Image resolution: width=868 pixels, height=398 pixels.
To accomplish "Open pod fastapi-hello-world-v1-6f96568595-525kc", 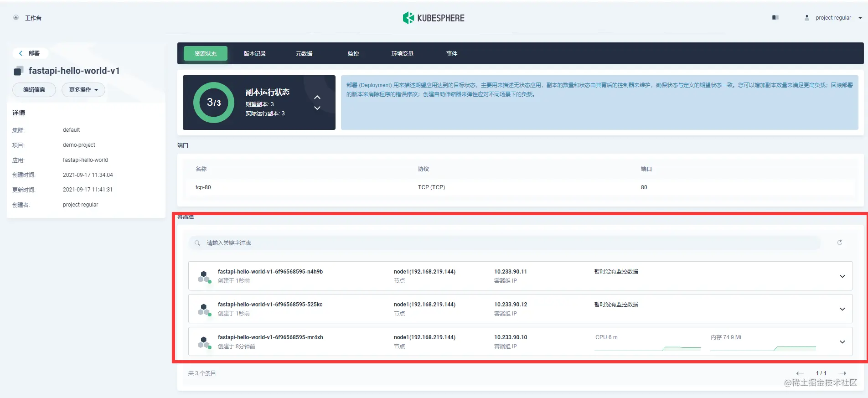I will click(270, 305).
